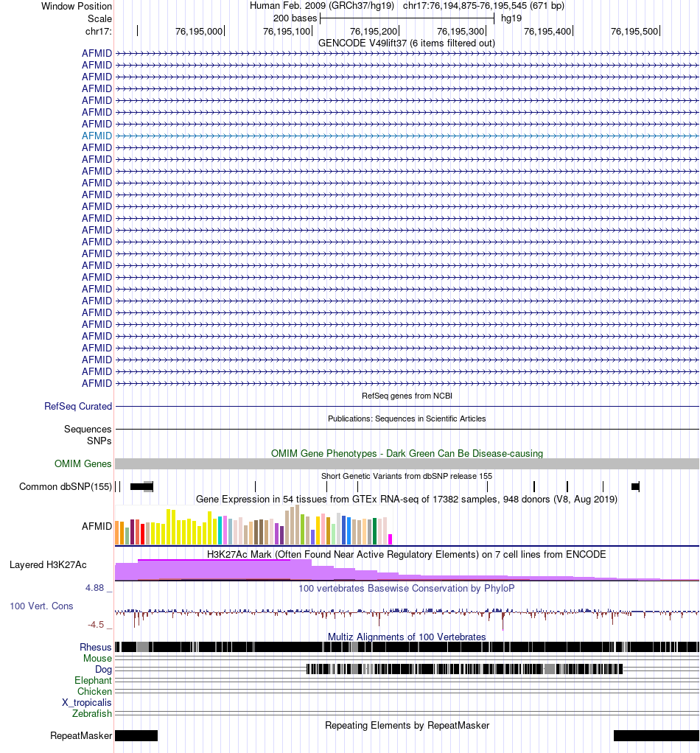
Task: Open Publications: Sequences in Scientific Articles title
Action: (407, 418)
